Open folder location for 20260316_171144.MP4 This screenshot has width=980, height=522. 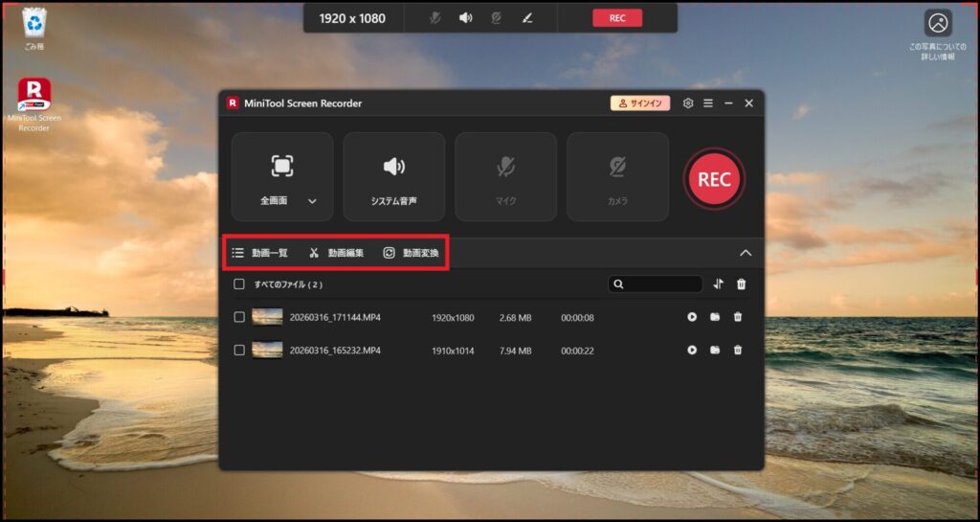[715, 317]
